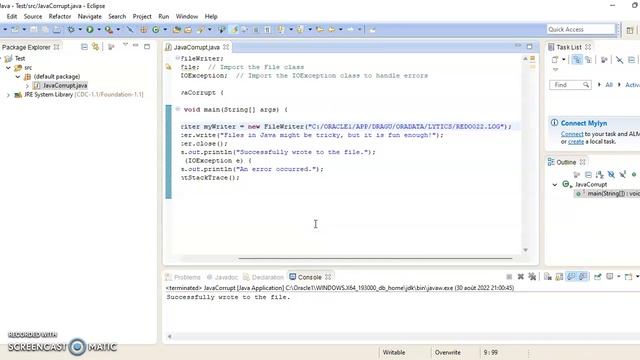Click the Outline sort icon
640x360 pixels.
(599, 175)
